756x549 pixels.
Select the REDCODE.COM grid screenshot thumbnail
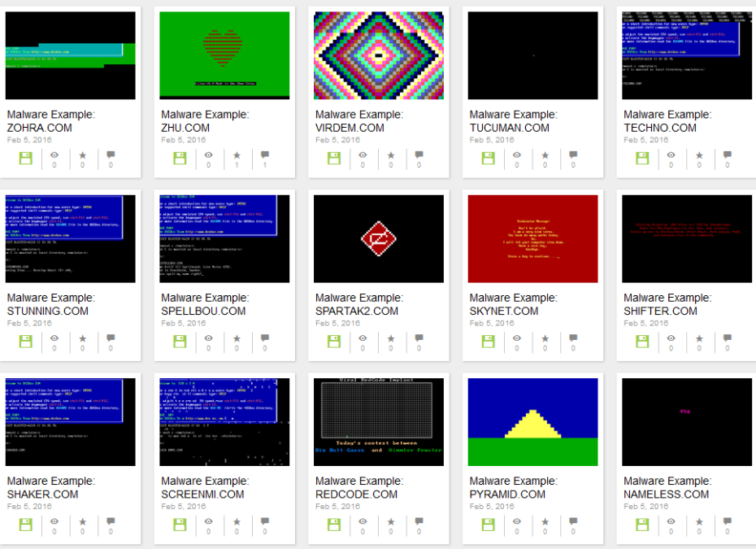[x=379, y=421]
